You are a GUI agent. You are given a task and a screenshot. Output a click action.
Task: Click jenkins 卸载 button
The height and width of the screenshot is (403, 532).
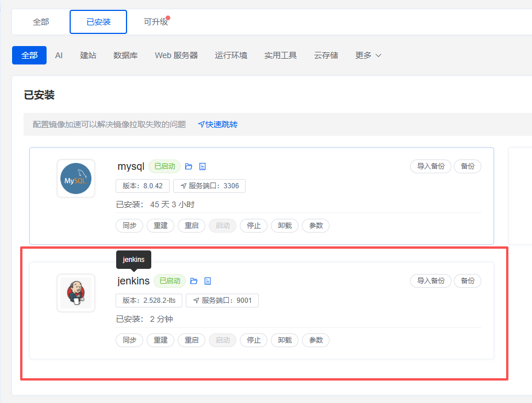285,340
